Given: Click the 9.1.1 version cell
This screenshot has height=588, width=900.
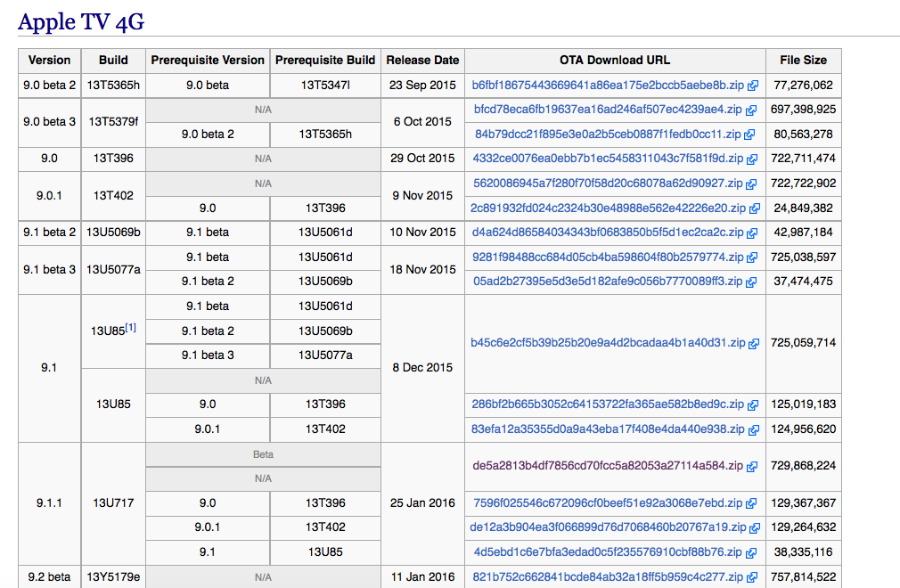Looking at the screenshot, I should click(x=49, y=503).
